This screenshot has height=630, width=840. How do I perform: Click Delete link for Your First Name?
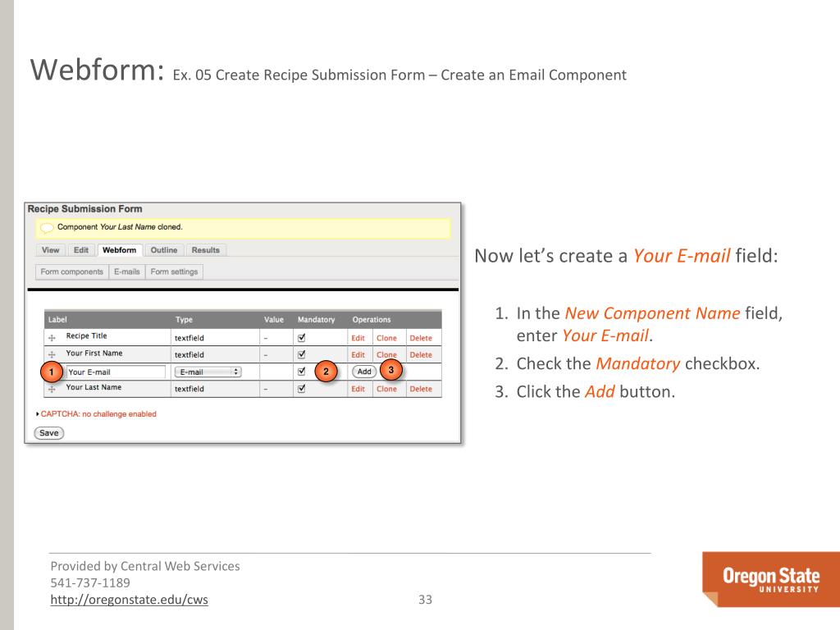421,354
